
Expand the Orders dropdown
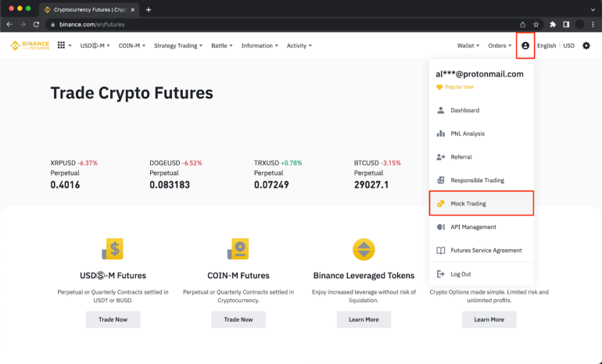(500, 45)
